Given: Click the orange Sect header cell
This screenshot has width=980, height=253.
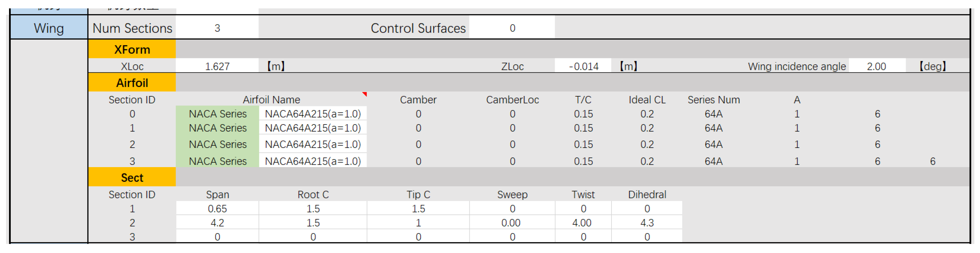Looking at the screenshot, I should 132,178.
